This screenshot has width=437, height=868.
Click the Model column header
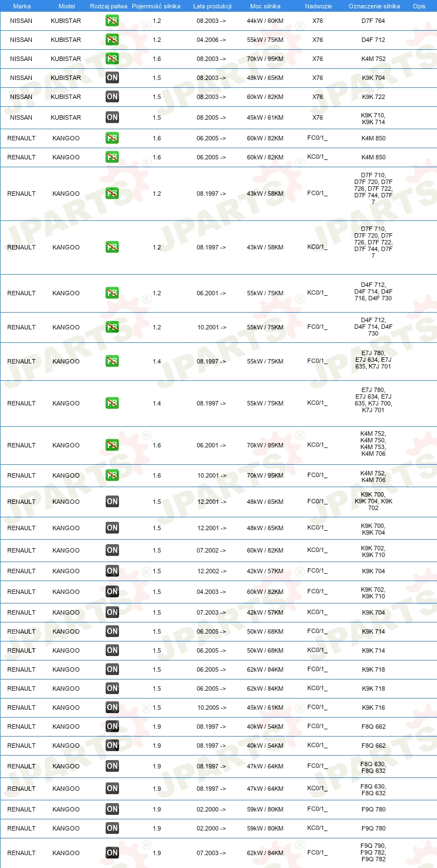[x=66, y=6]
